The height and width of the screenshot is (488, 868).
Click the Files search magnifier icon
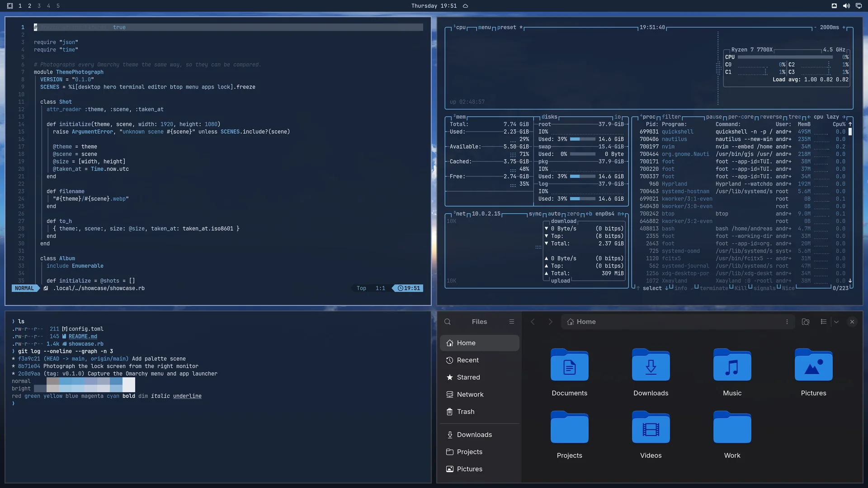[448, 322]
